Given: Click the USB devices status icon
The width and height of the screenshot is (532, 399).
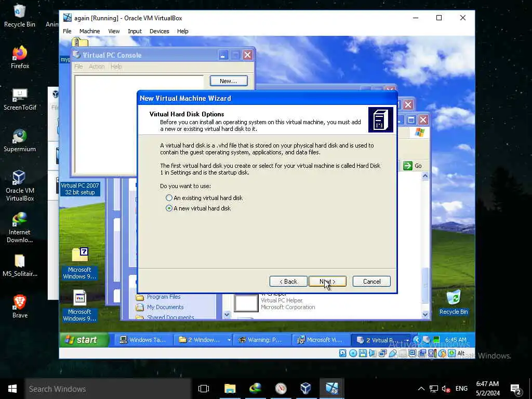Looking at the screenshot, I should point(393,353).
